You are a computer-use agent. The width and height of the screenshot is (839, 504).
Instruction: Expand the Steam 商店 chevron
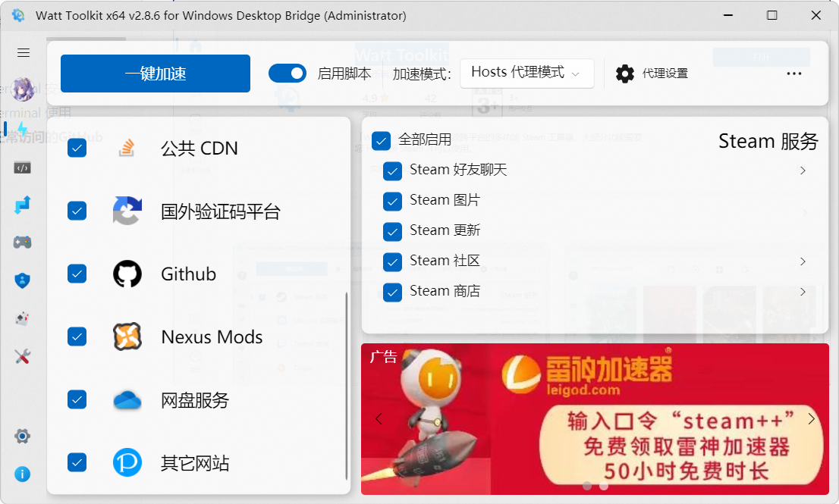click(803, 292)
